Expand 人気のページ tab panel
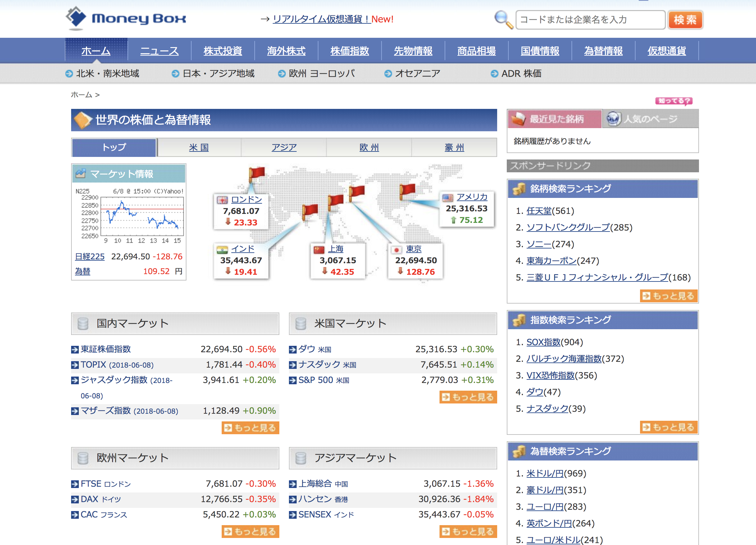This screenshot has width=756, height=545. tap(646, 121)
